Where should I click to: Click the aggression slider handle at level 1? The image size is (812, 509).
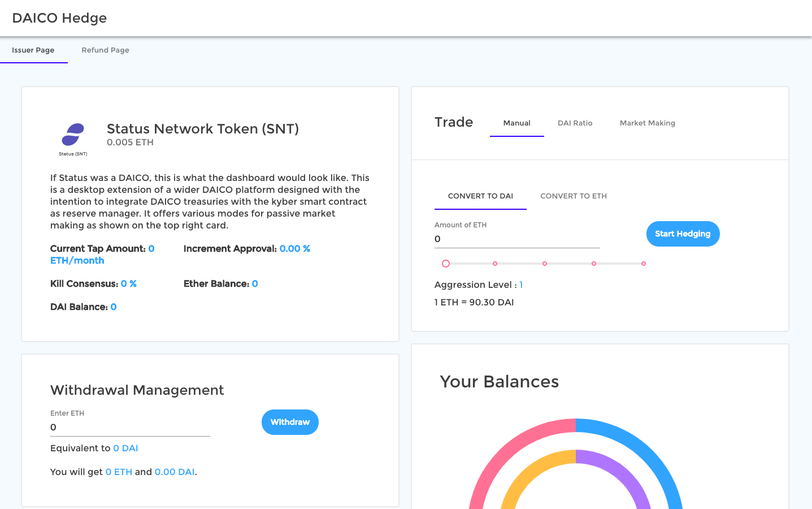(x=446, y=264)
